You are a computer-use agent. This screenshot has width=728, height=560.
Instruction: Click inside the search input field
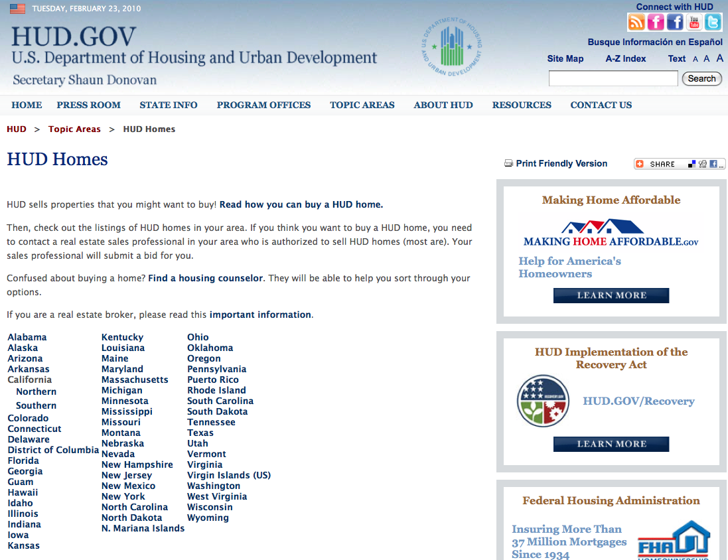click(613, 78)
